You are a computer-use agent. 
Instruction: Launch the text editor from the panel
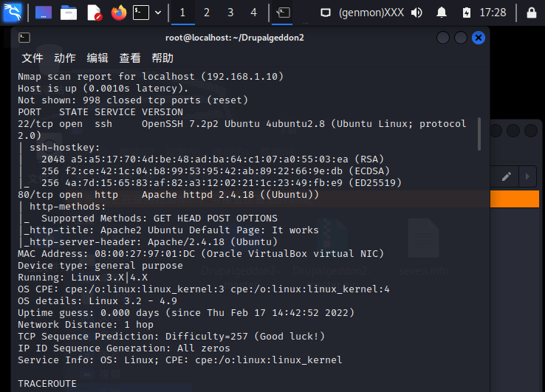pyautogui.click(x=95, y=13)
